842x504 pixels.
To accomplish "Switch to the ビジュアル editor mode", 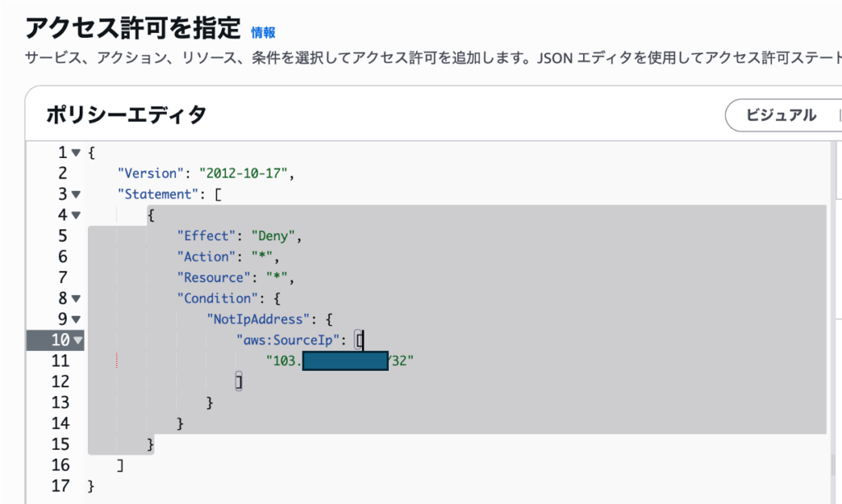I will pos(780,115).
